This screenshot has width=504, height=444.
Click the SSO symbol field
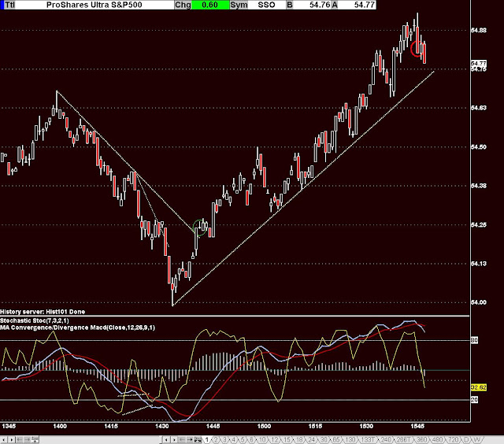(x=266, y=5)
